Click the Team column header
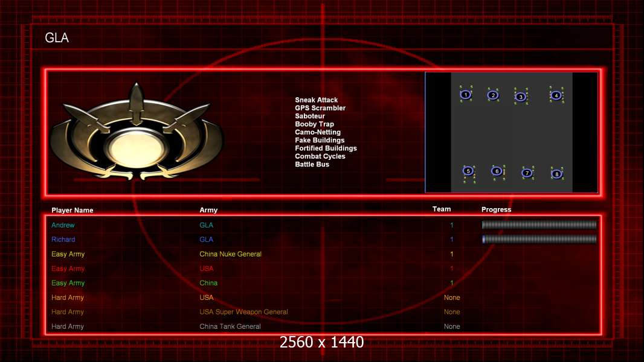This screenshot has height=362, width=644. coord(442,209)
